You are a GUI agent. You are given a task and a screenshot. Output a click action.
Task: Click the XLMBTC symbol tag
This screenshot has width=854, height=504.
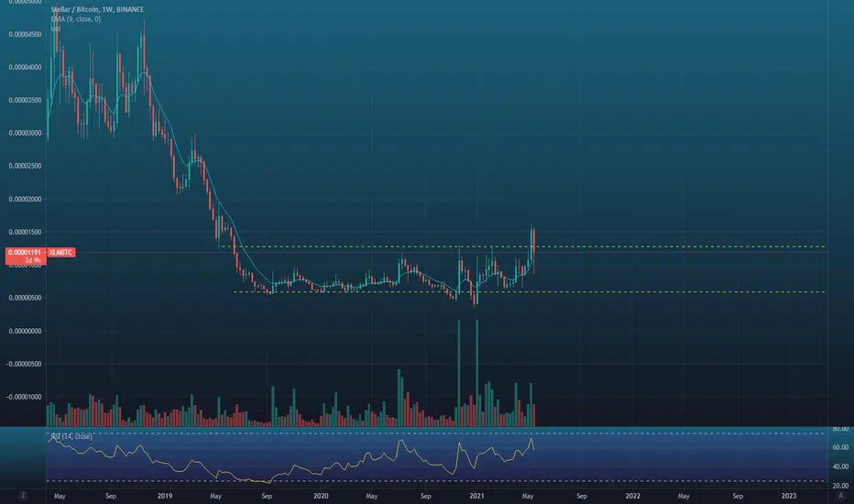point(60,253)
